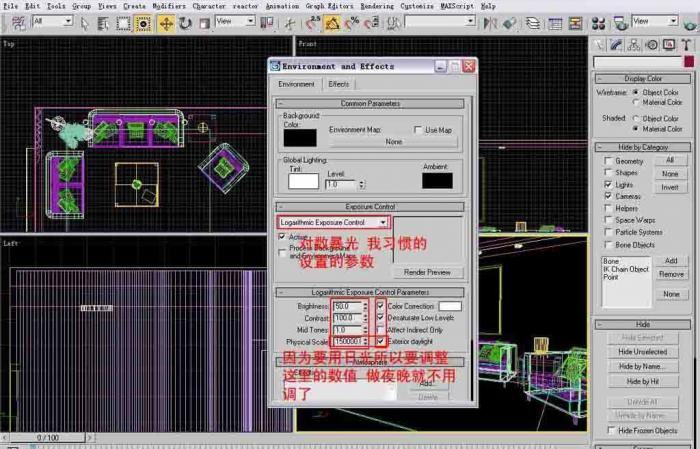Open the Layer Manager
The width and height of the screenshot is (700, 449).
[533, 23]
